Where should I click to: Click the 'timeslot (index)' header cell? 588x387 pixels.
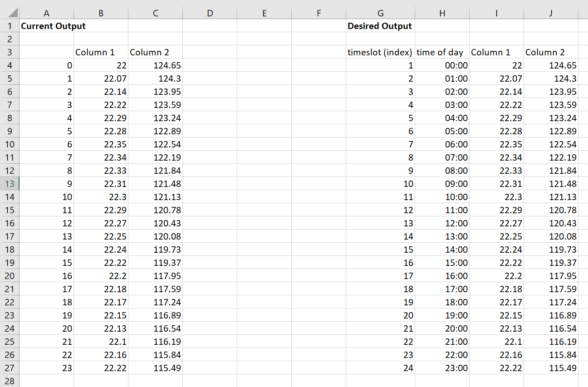pos(380,52)
